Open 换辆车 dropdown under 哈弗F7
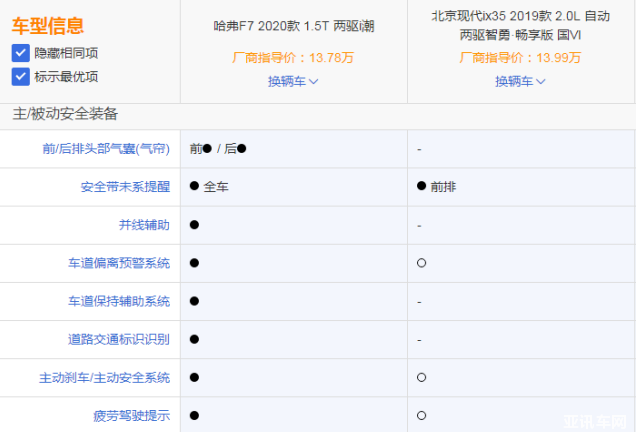Screen dimensions: 636x432 click(293, 81)
